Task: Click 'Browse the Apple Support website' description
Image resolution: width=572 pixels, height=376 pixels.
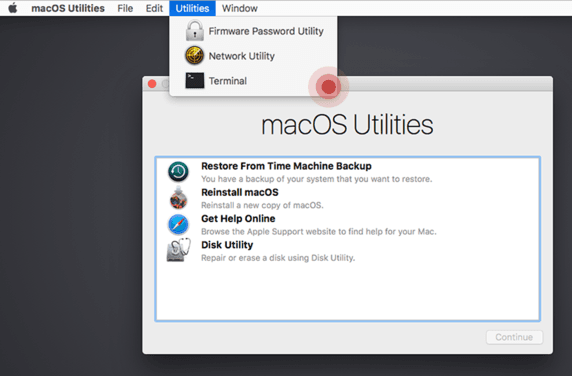Action: pos(319,232)
